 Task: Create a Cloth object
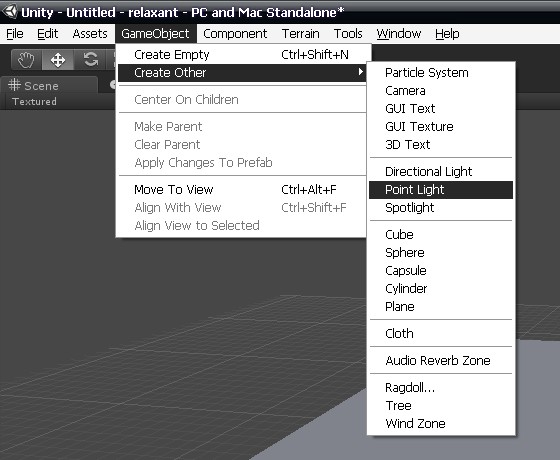pyautogui.click(x=441, y=334)
